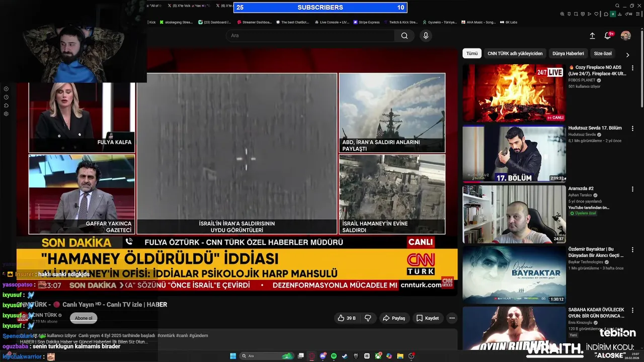644x362 pixels.
Task: Open the YouTube account avatar menu
Action: tap(626, 36)
